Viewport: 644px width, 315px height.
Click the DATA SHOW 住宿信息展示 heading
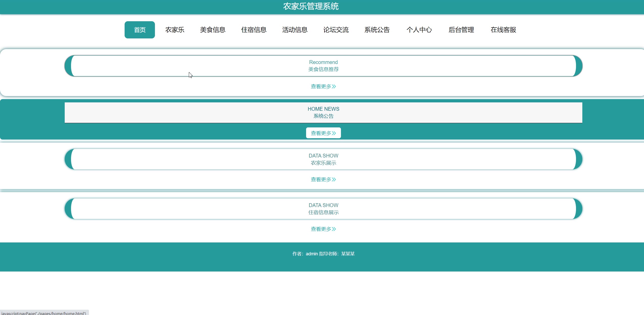323,209
